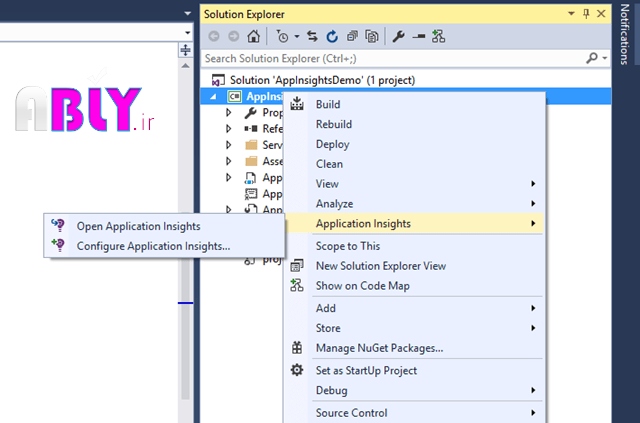The width and height of the screenshot is (640, 423).
Task: Click the References icon in tree
Action: (250, 129)
